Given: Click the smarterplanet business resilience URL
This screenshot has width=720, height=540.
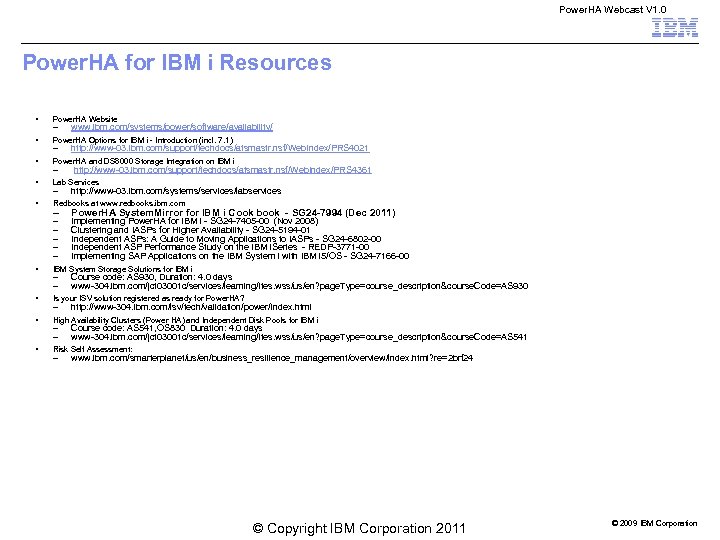Looking at the screenshot, I should (x=272, y=358).
